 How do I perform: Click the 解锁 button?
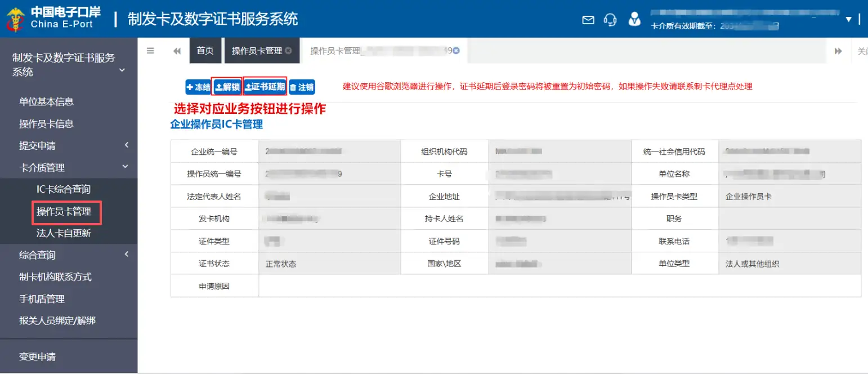(x=227, y=87)
